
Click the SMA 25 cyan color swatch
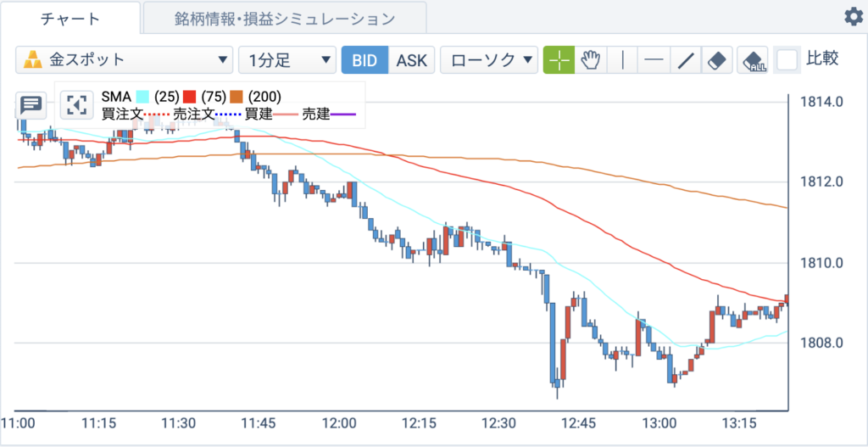click(142, 97)
